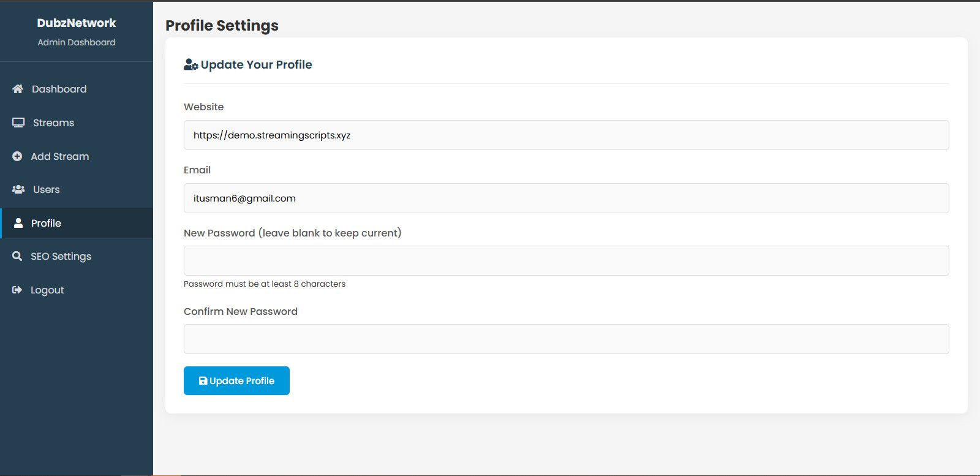Click the Profile person icon
Screen dimensions: 980x476
coord(18,223)
